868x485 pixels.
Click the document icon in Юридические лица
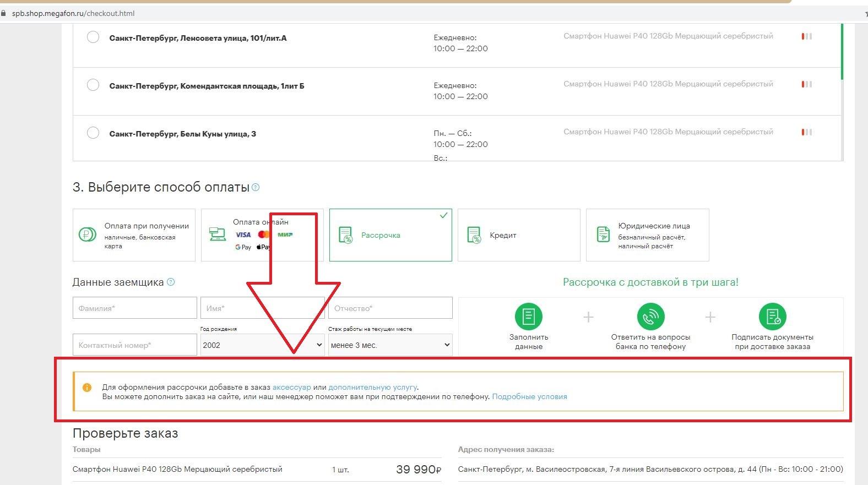point(603,235)
